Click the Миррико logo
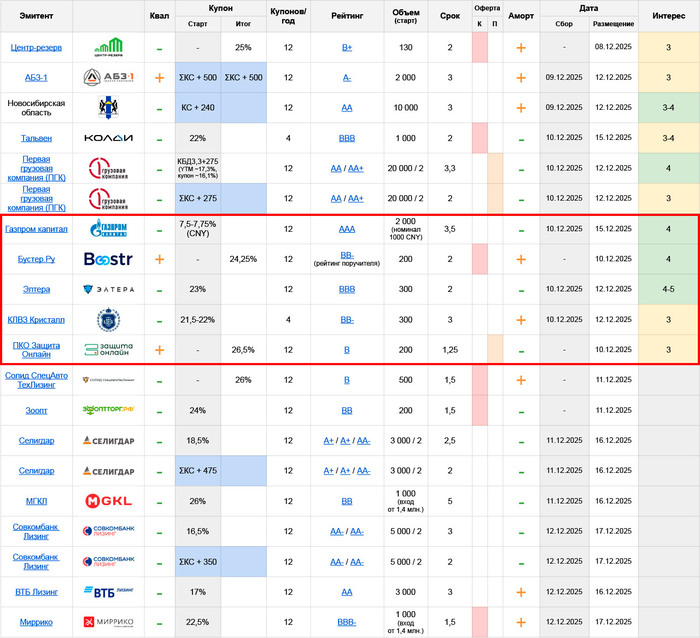 (107, 622)
